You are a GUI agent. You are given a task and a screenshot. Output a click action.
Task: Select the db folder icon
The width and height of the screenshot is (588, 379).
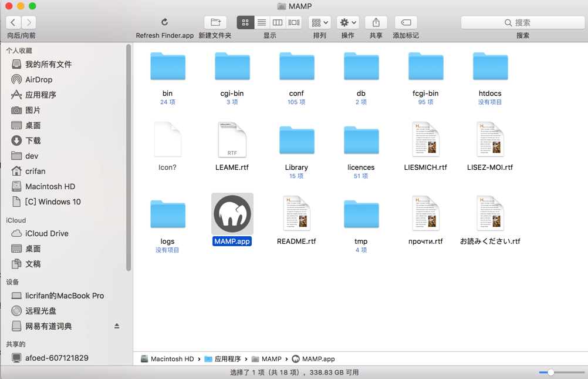coord(361,66)
